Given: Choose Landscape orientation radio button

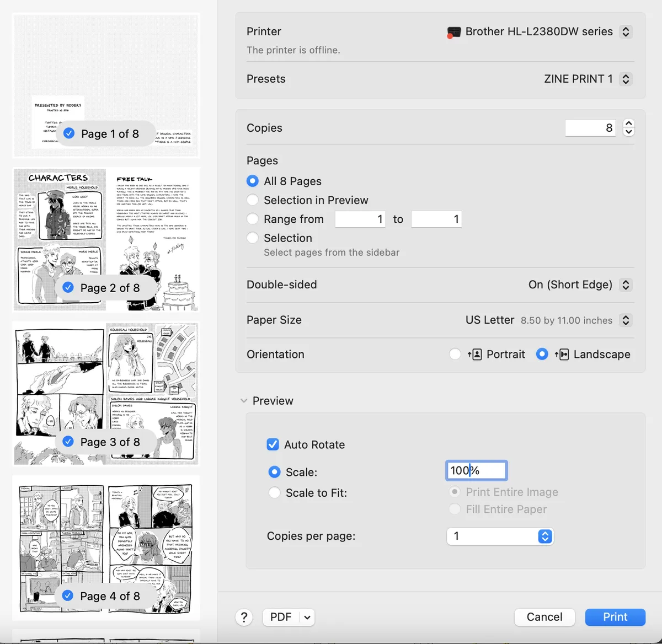Looking at the screenshot, I should (542, 354).
